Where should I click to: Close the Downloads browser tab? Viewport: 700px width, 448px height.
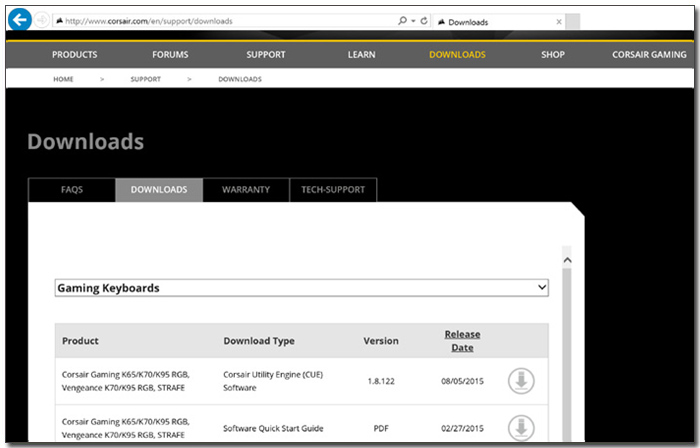click(x=558, y=21)
